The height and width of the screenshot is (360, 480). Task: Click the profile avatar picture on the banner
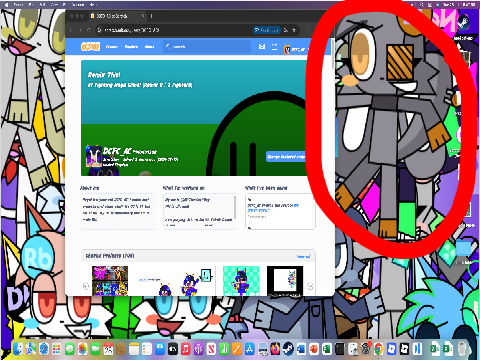94,156
